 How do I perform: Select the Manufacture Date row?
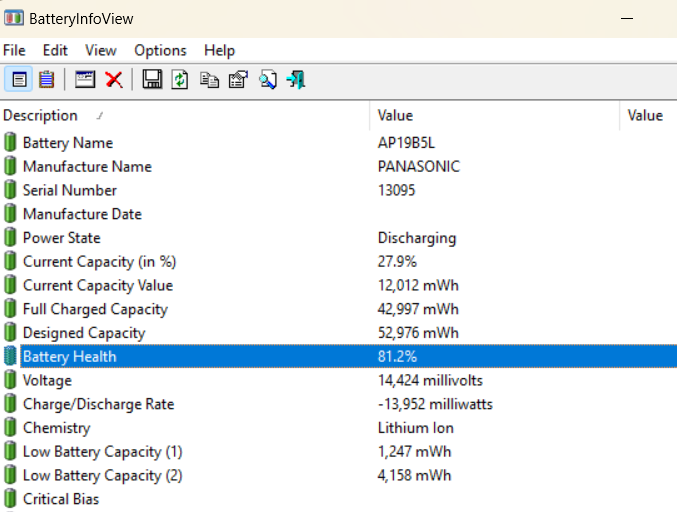(x=82, y=214)
